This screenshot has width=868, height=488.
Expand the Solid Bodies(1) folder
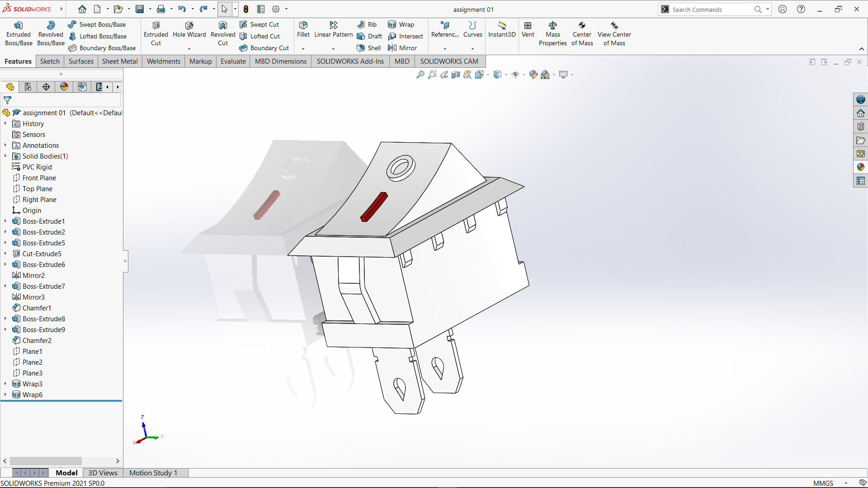tap(5, 156)
